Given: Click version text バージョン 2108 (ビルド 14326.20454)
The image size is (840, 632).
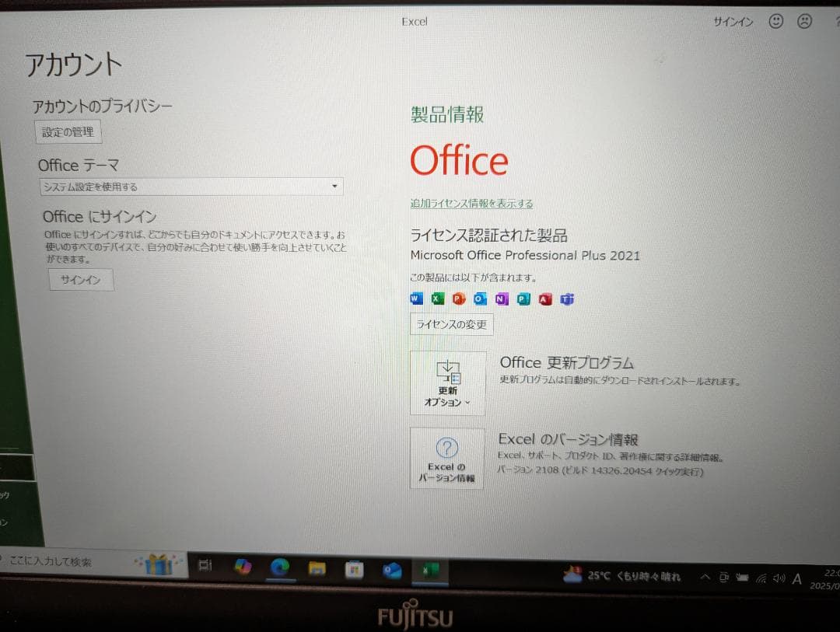Looking at the screenshot, I should [x=600, y=471].
